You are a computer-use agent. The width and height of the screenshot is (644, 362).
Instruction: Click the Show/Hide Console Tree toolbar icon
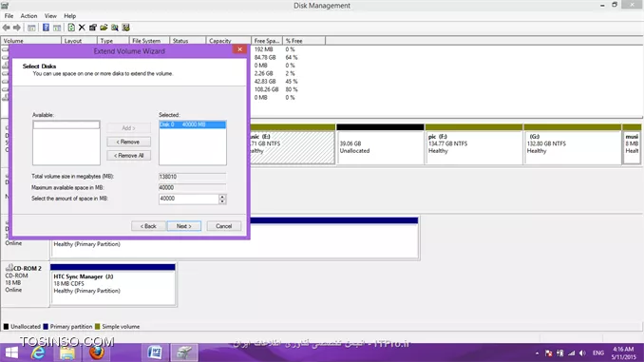[x=31, y=28]
